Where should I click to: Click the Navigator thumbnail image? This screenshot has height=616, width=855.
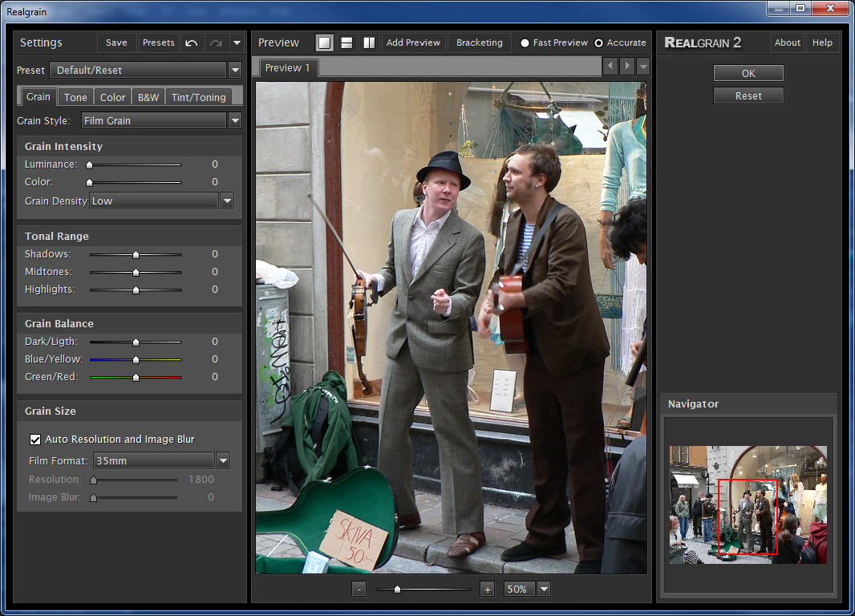coord(748,505)
